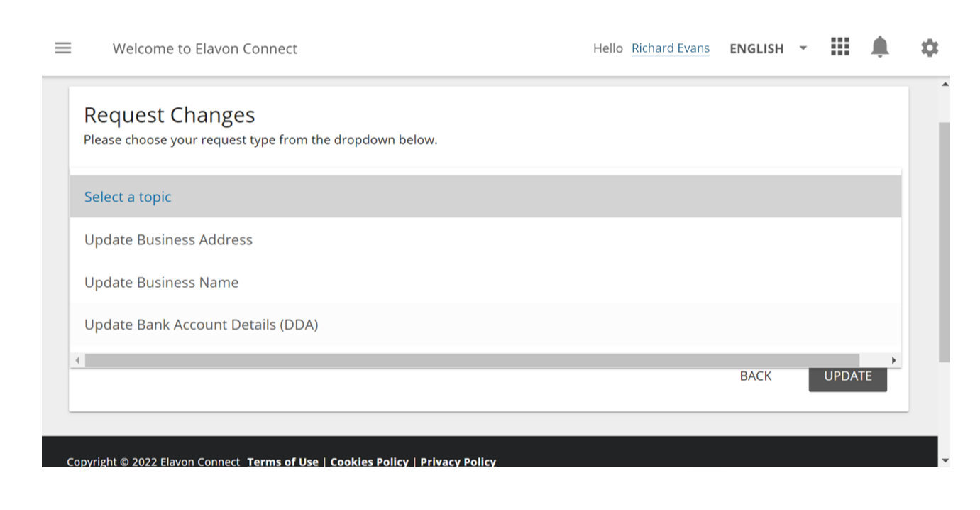
Task: Choose Update Business Address option
Action: (x=168, y=239)
